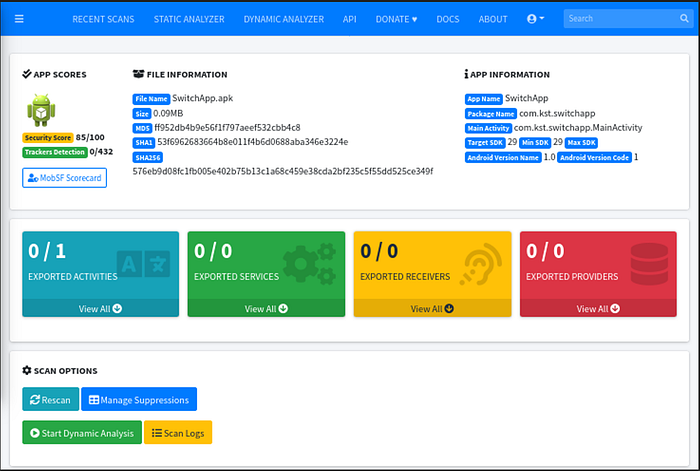Click the gears icon on Exported Services

(309, 264)
